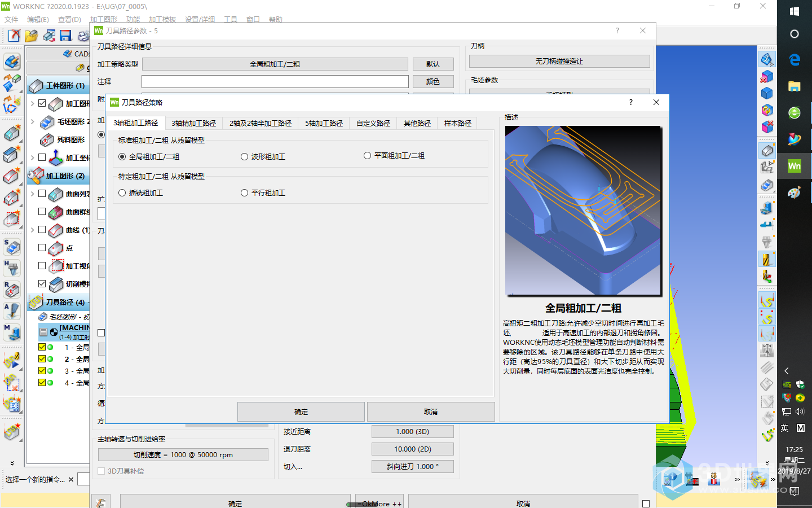Click the 1.000 (3D) approach distance field
Screen dimensions: 812x508
click(413, 432)
